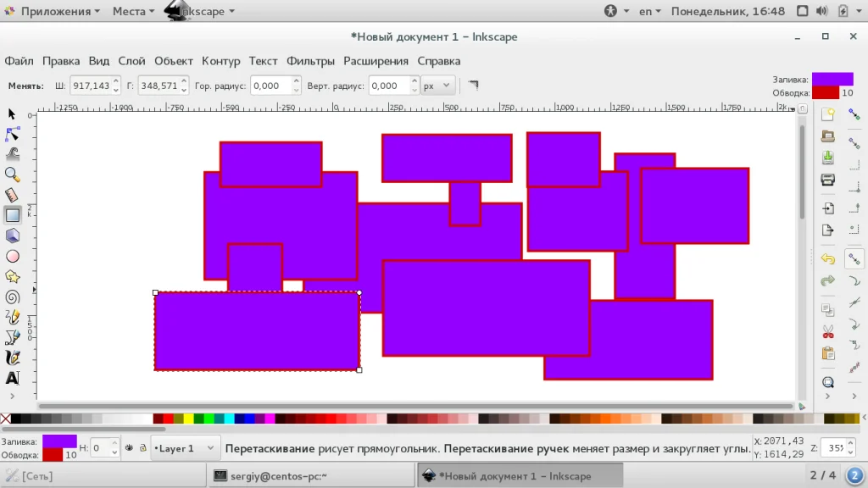Open the px units dropdown
The image size is (868, 488).
click(437, 86)
